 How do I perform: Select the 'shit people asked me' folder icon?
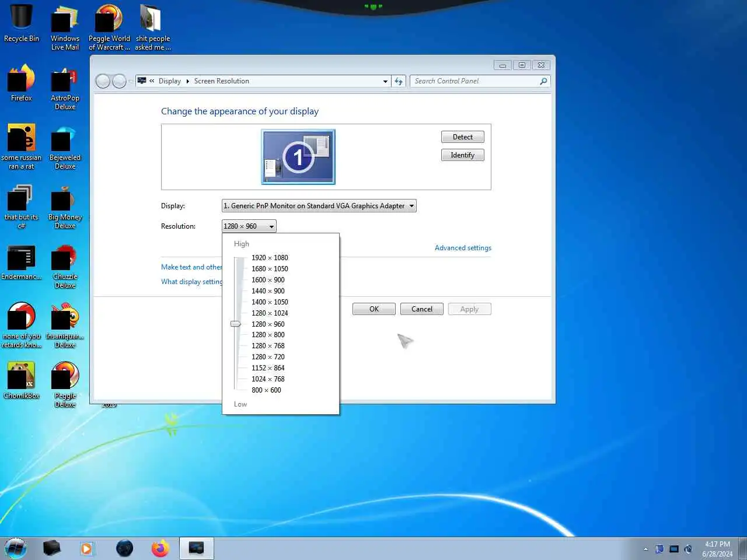click(x=152, y=27)
